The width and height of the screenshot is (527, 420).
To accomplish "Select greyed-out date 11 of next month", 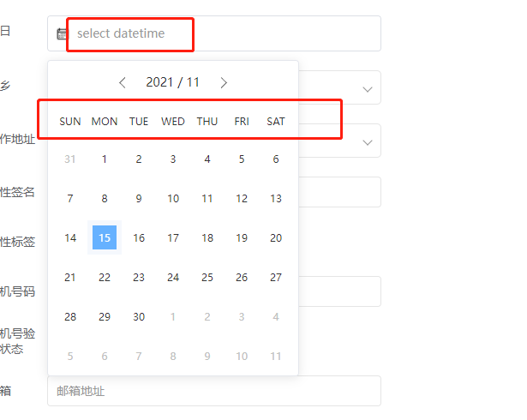I will click(276, 356).
